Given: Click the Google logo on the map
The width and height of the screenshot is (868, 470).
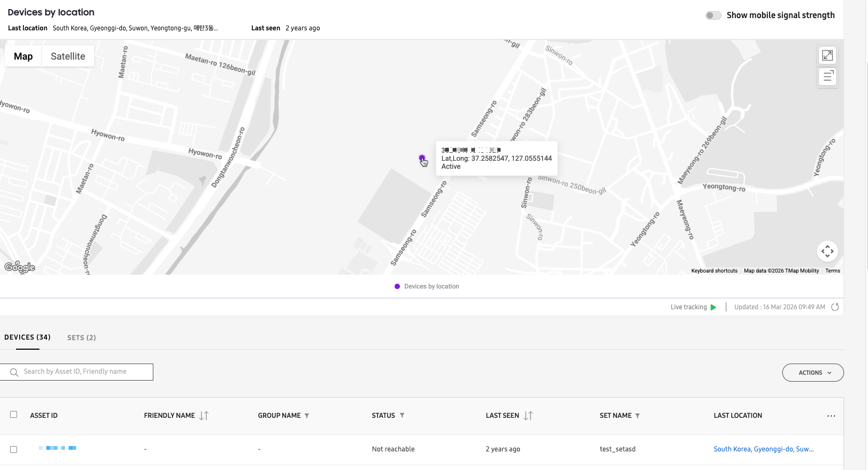Looking at the screenshot, I should point(20,267).
